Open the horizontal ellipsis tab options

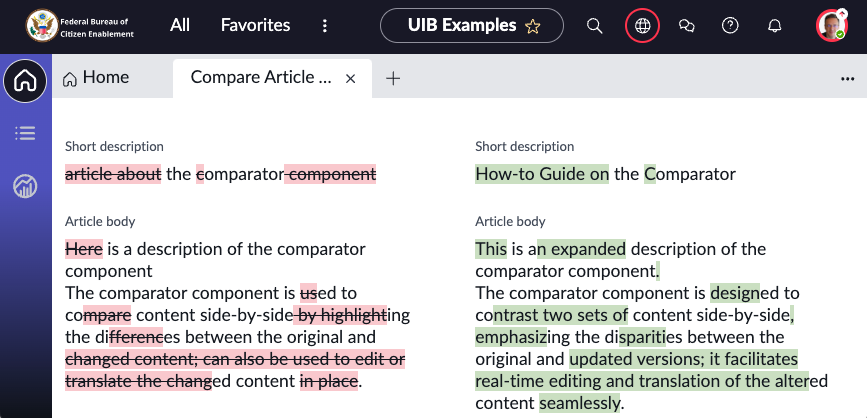(847, 79)
